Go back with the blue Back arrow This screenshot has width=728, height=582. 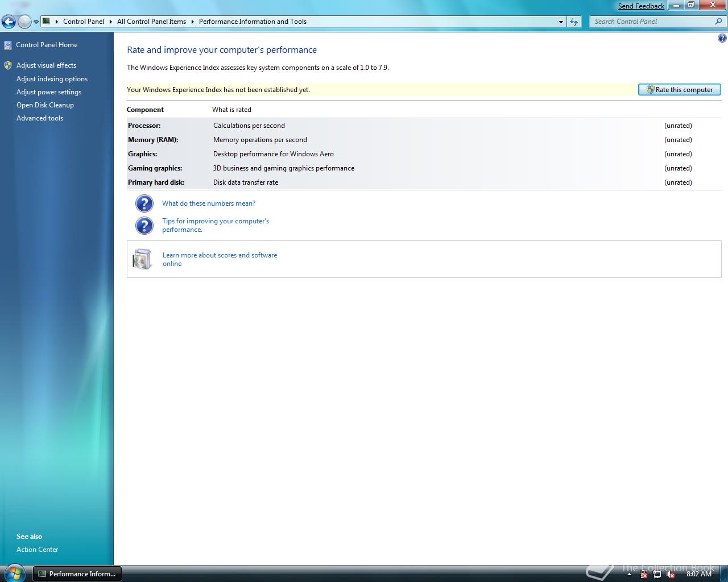[9, 22]
